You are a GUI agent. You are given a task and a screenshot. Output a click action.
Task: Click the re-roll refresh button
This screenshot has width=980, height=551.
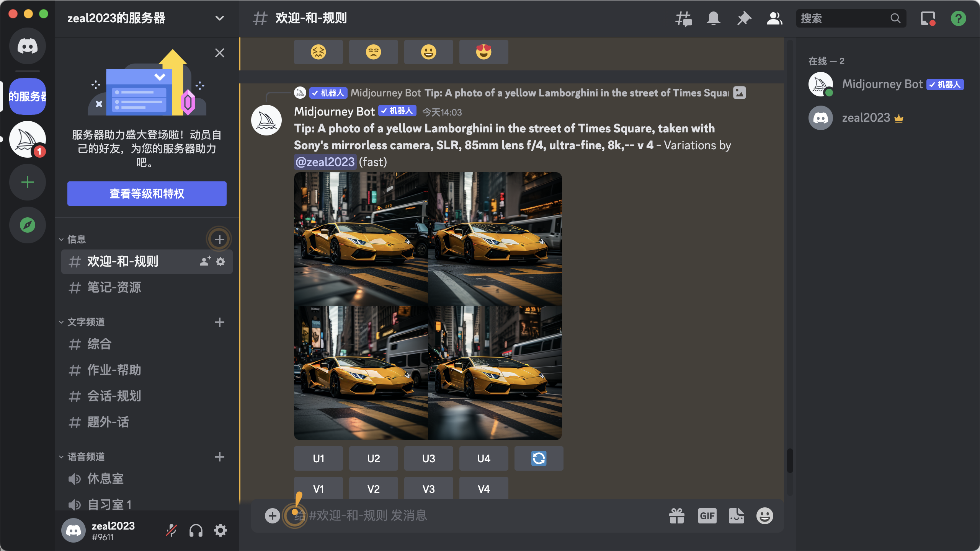[x=539, y=458]
